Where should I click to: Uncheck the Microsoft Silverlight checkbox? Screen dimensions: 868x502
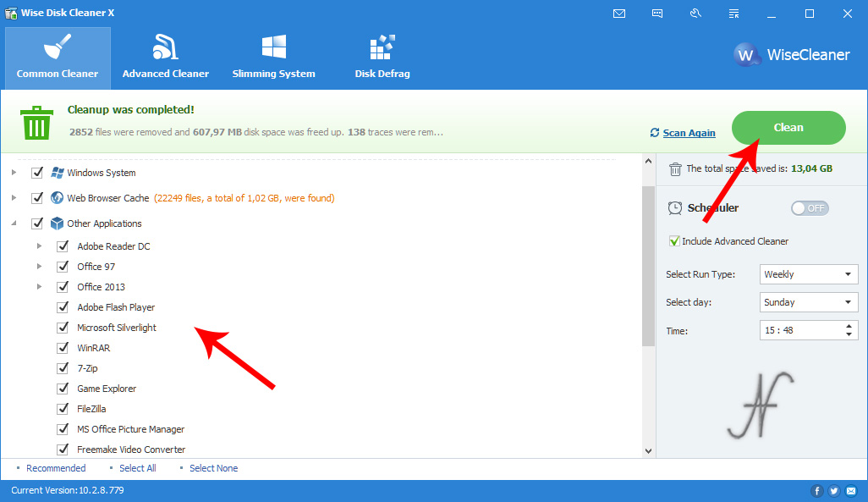[63, 328]
